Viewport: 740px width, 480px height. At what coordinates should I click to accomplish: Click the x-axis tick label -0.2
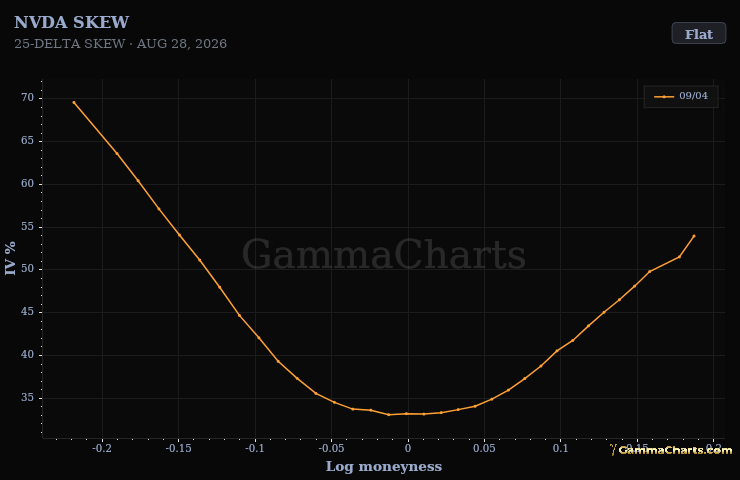click(x=102, y=448)
